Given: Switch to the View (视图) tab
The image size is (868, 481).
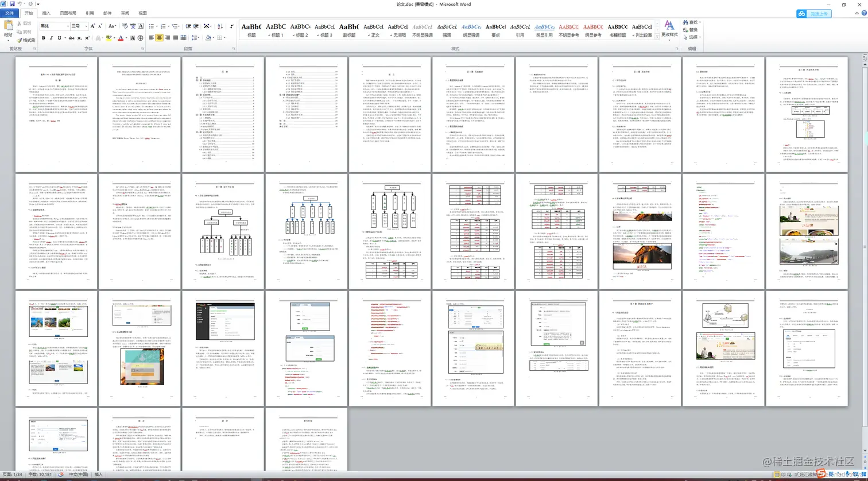Looking at the screenshot, I should coord(142,13).
